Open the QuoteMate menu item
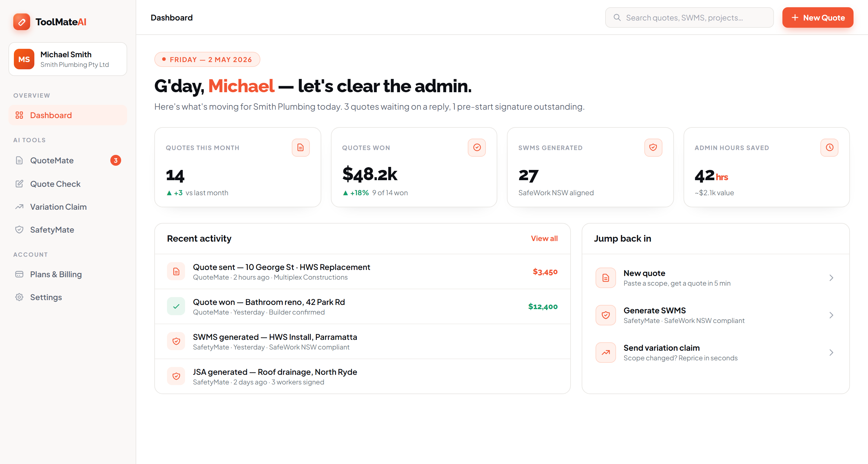 68,160
